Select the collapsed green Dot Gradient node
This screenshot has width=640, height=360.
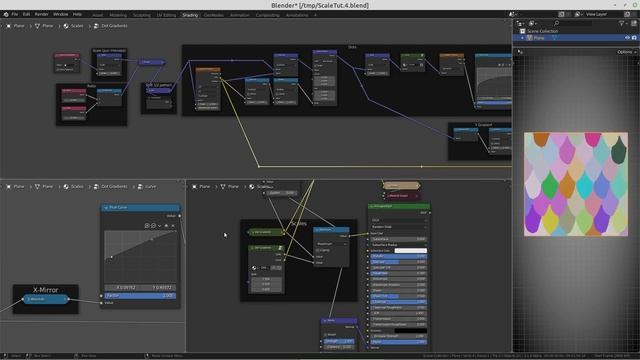click(x=267, y=232)
